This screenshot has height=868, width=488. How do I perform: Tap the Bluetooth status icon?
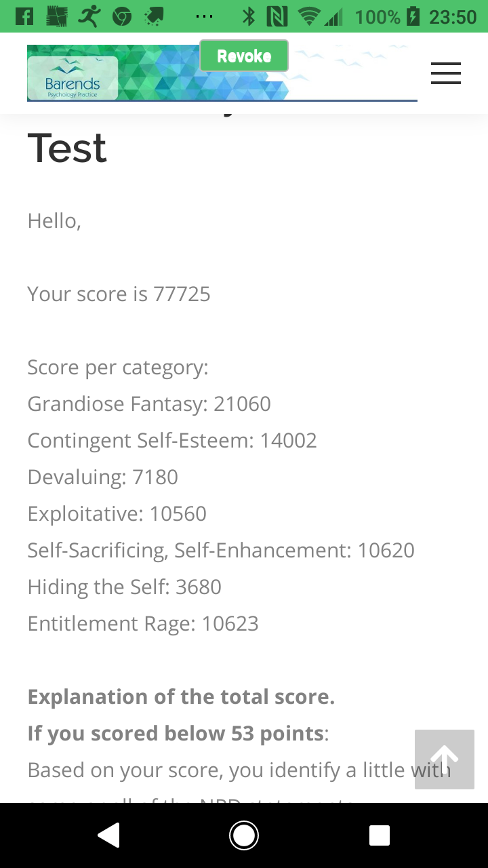[x=249, y=16]
